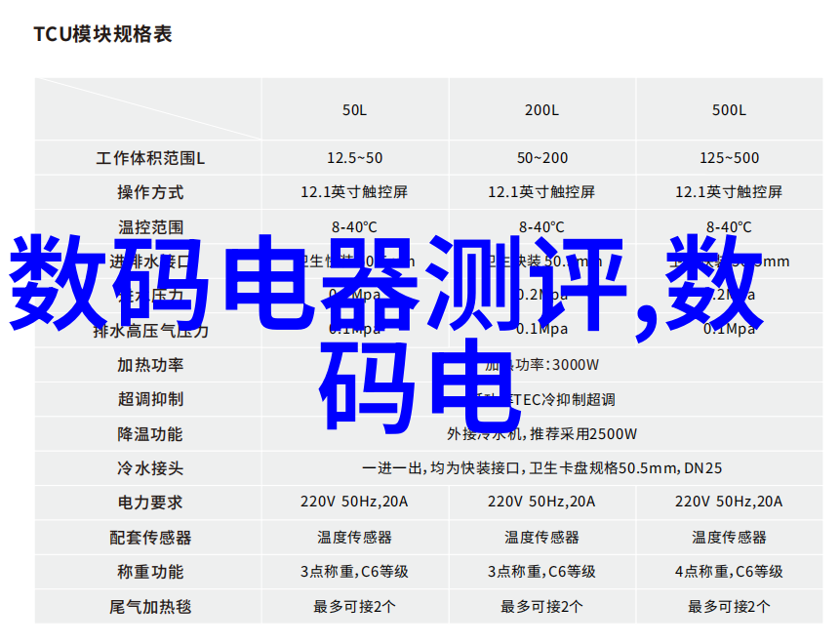Click the 超调抑制 row label

[x=150, y=399]
